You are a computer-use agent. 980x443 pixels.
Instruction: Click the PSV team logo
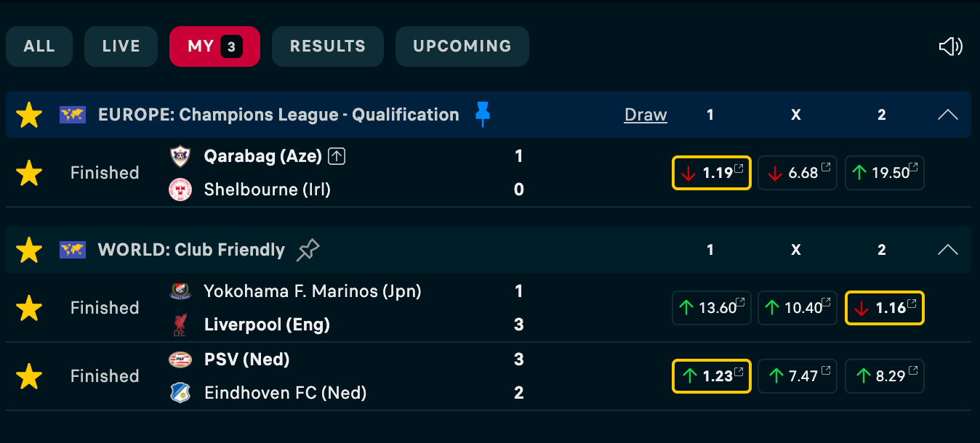click(x=180, y=359)
